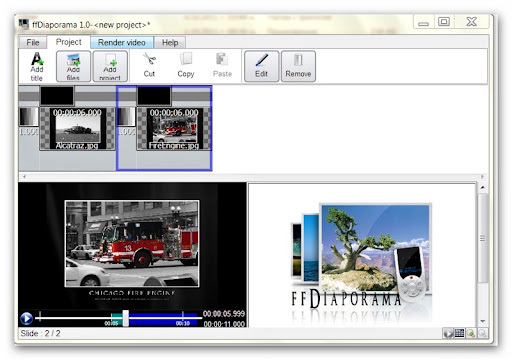Click the right panel vertical scrollbar thumb
This screenshot has height=360, width=512.
tap(482, 238)
